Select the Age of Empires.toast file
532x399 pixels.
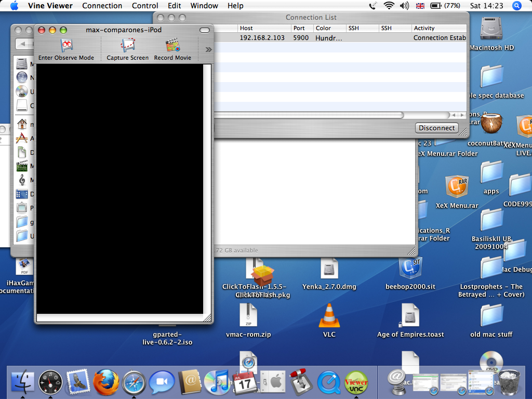(x=410, y=315)
